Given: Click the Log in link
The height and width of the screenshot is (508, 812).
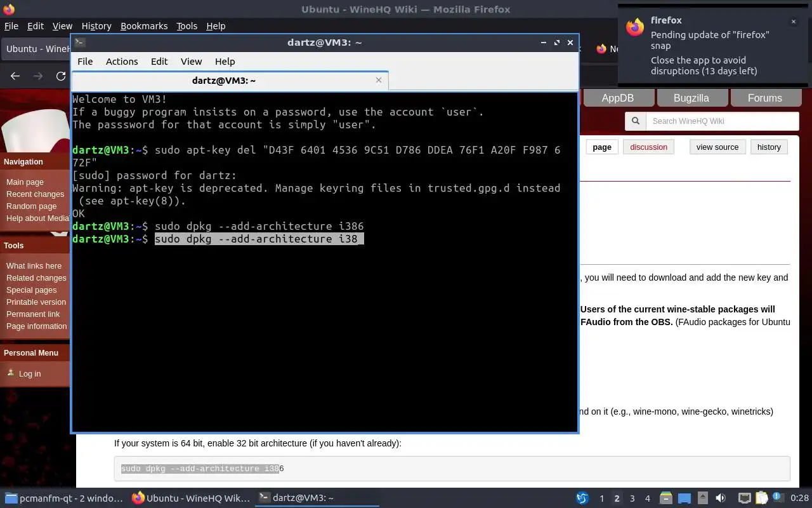Looking at the screenshot, I should tap(29, 374).
